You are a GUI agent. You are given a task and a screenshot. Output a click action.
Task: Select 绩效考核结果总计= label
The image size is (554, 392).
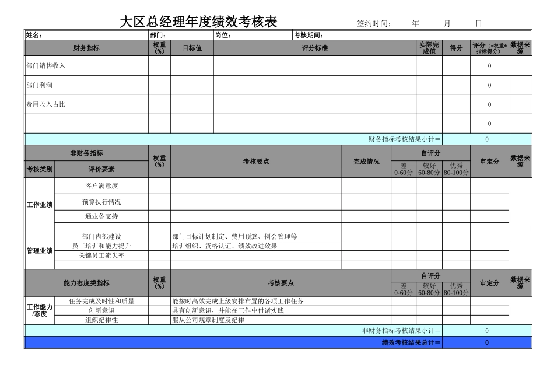click(411, 342)
